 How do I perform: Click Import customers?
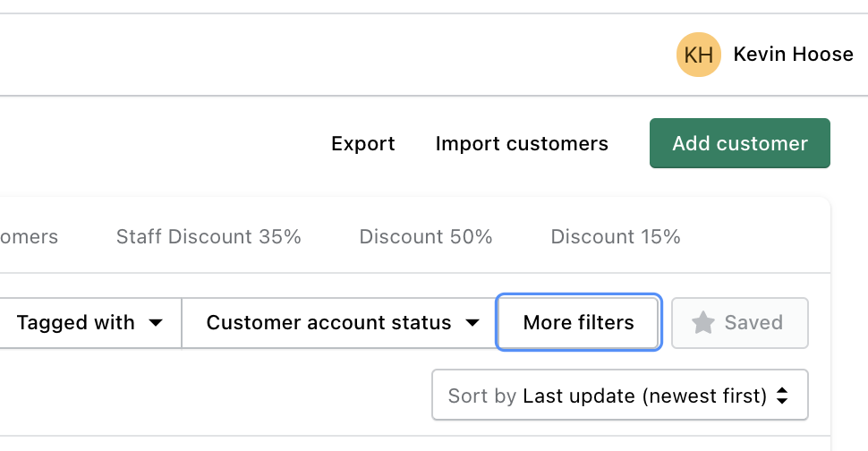click(x=522, y=144)
